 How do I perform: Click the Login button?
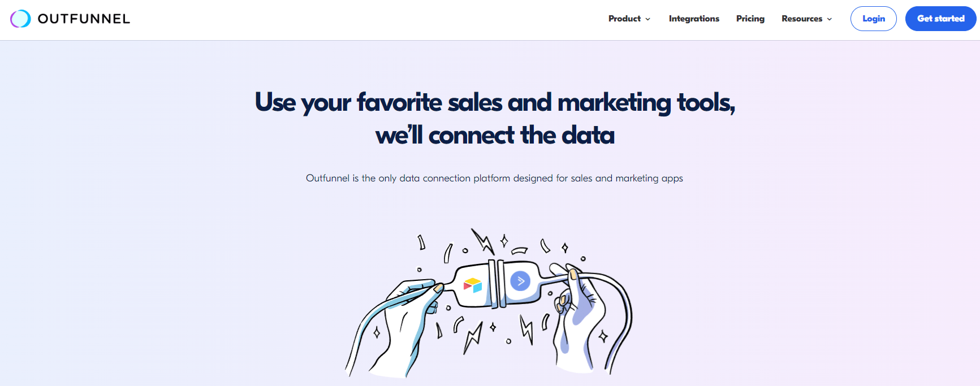coord(874,19)
